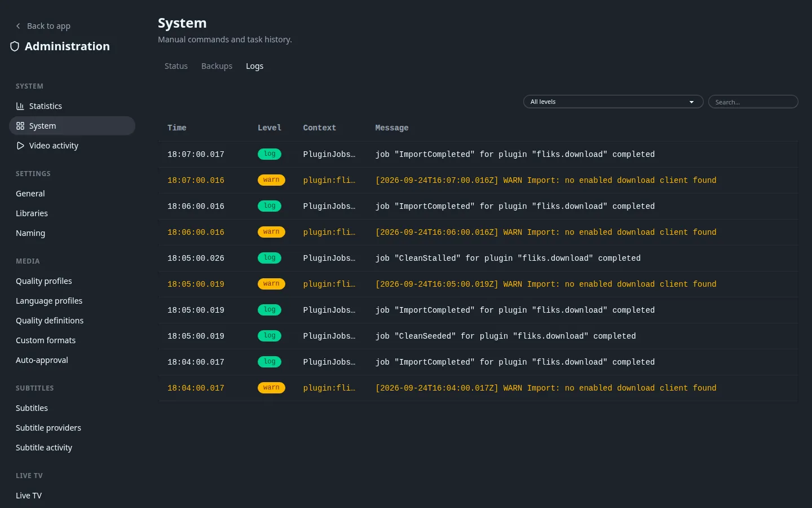812x508 pixels.
Task: Click the log badge in 18:07:00.017 row
Action: point(270,154)
